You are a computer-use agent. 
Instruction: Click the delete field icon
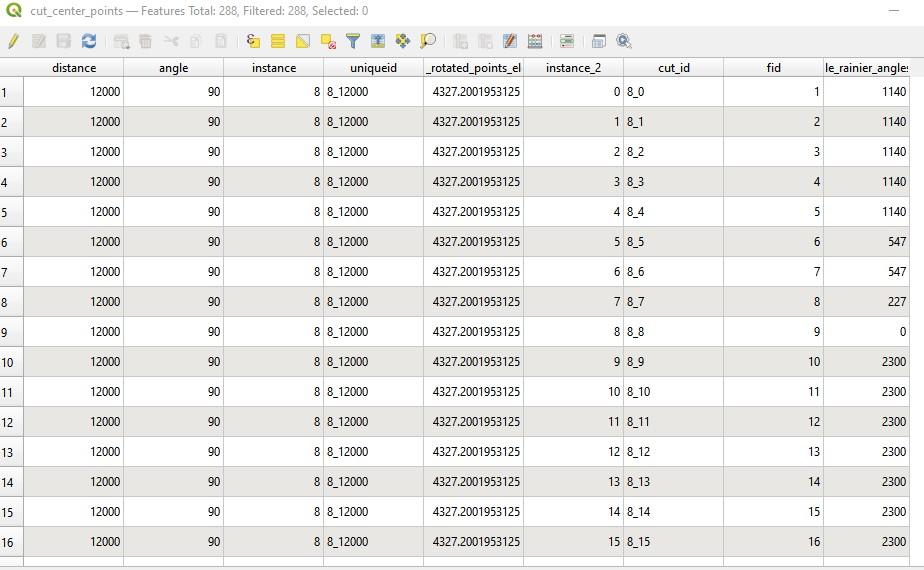pyautogui.click(x=486, y=41)
